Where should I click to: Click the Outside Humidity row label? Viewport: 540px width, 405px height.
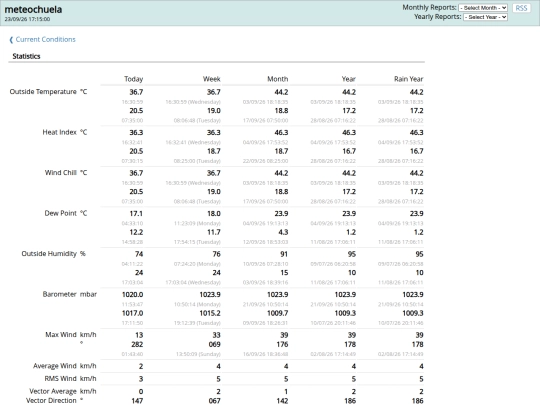49,254
